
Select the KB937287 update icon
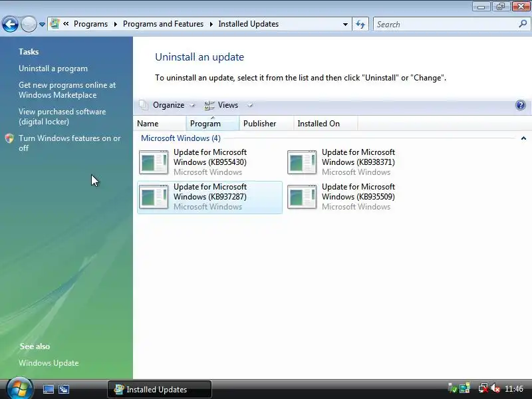[x=154, y=197]
